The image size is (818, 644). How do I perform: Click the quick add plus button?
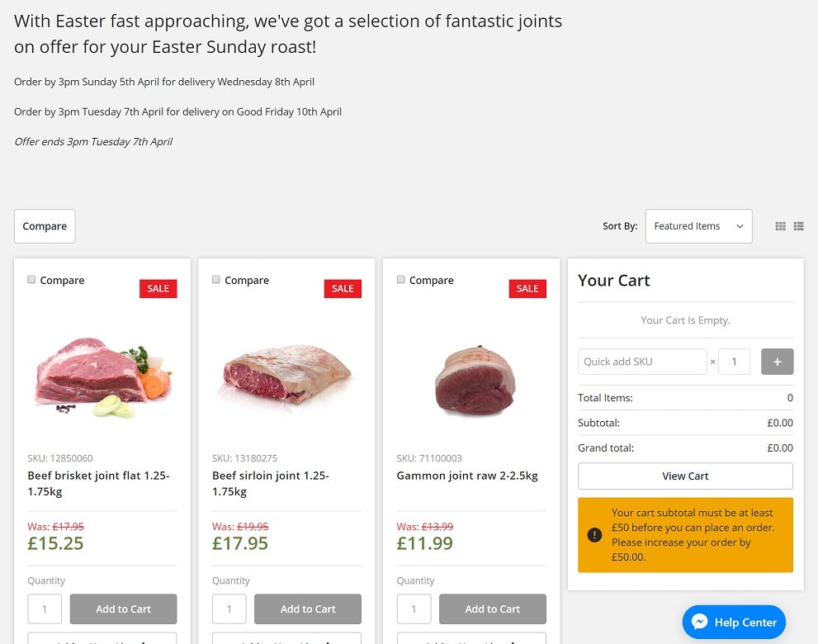(x=777, y=362)
